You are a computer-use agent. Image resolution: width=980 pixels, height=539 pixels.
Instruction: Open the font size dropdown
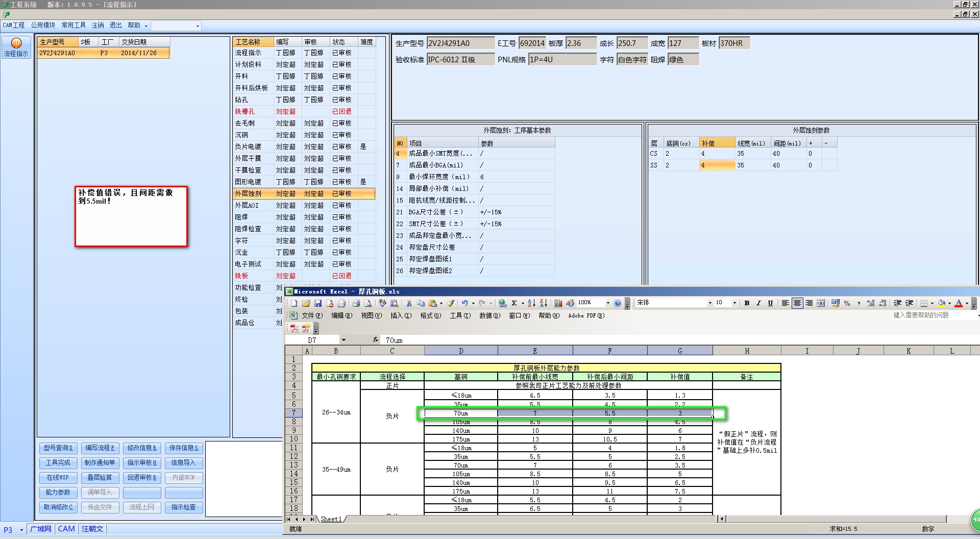734,303
